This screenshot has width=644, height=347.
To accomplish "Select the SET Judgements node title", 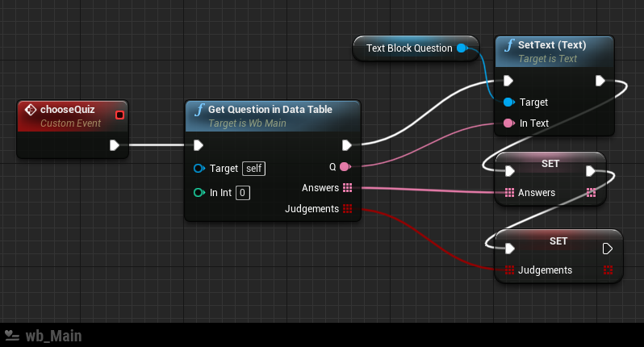I will point(558,241).
